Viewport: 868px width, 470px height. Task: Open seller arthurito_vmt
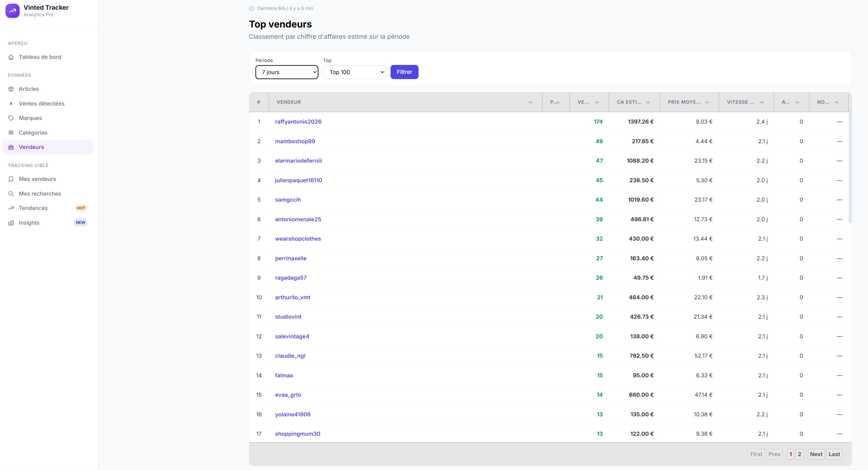[x=292, y=297]
